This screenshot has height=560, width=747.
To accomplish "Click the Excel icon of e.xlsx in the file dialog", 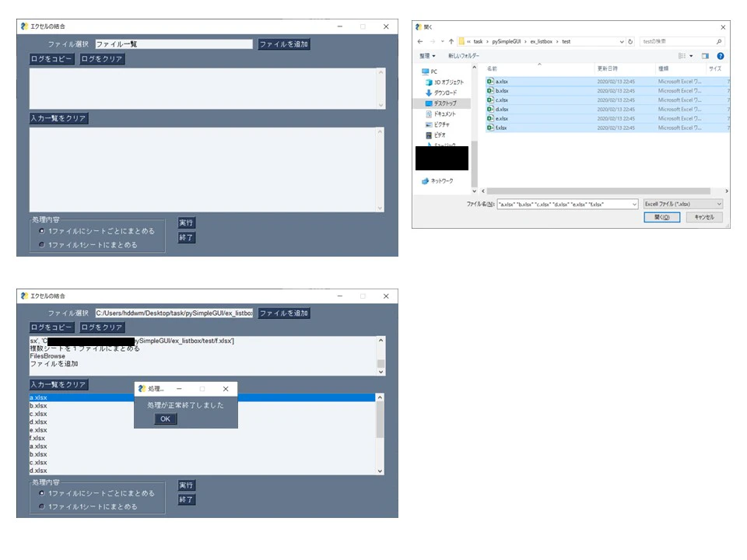I will [489, 118].
